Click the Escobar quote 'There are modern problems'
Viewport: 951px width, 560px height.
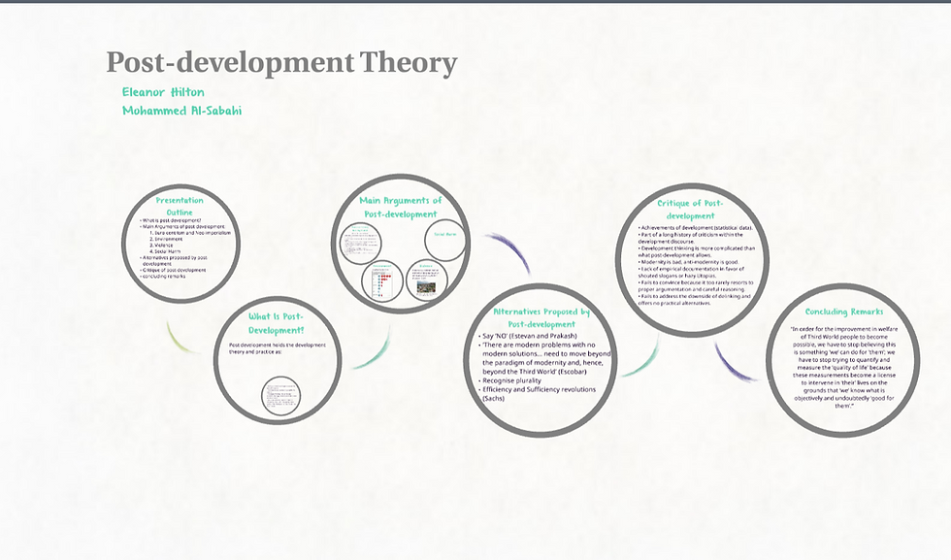coord(545,358)
